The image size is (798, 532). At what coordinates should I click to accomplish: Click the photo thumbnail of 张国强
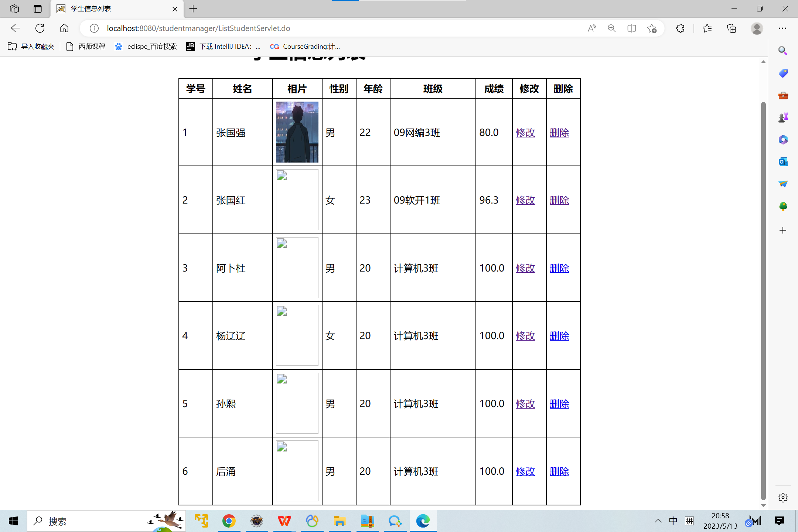tap(297, 132)
